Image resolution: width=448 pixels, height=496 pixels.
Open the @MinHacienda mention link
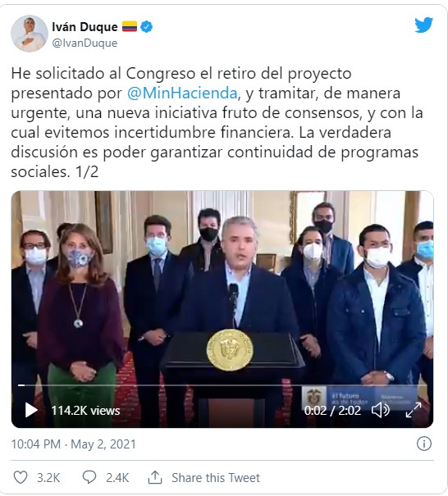coord(182,93)
